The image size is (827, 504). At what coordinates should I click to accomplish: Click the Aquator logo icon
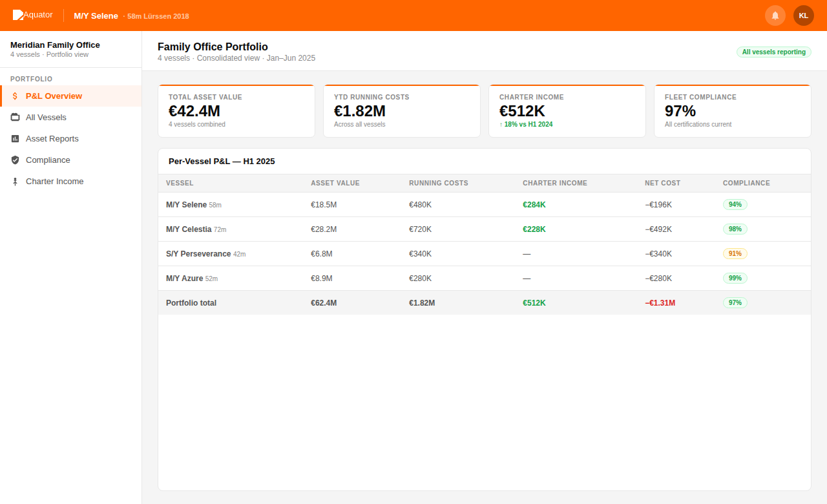click(x=18, y=15)
